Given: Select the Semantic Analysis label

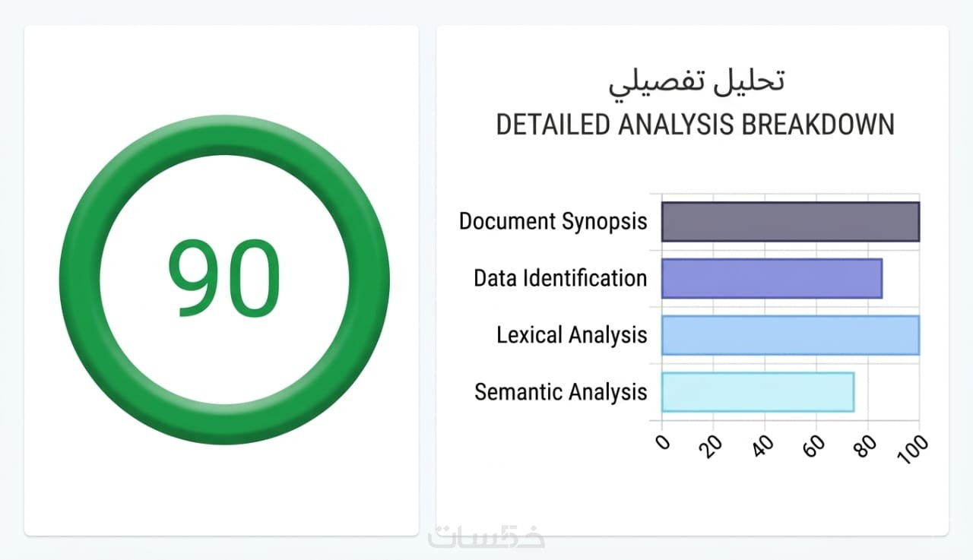Looking at the screenshot, I should (560, 392).
